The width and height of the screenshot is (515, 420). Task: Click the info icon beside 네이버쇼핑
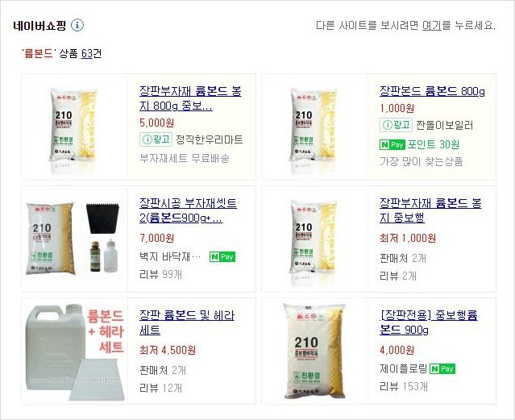click(77, 25)
